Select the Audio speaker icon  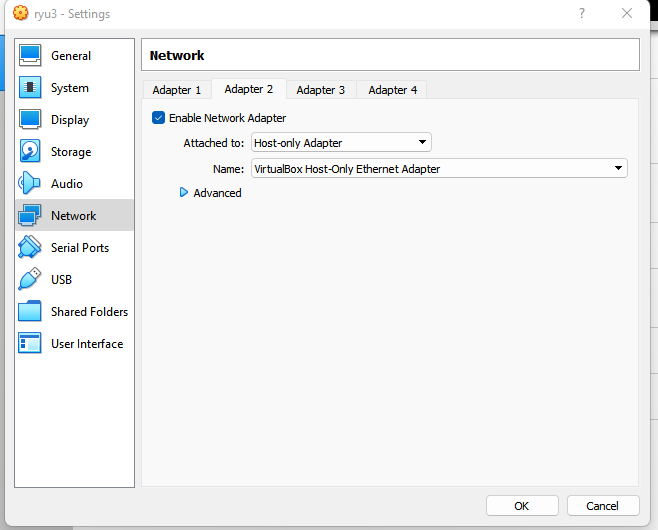coord(29,183)
